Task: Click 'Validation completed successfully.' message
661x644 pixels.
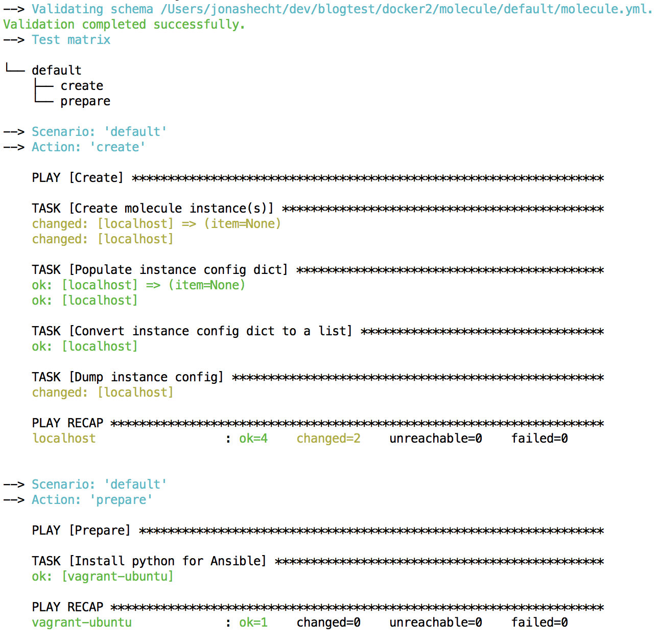Action: coord(124,25)
